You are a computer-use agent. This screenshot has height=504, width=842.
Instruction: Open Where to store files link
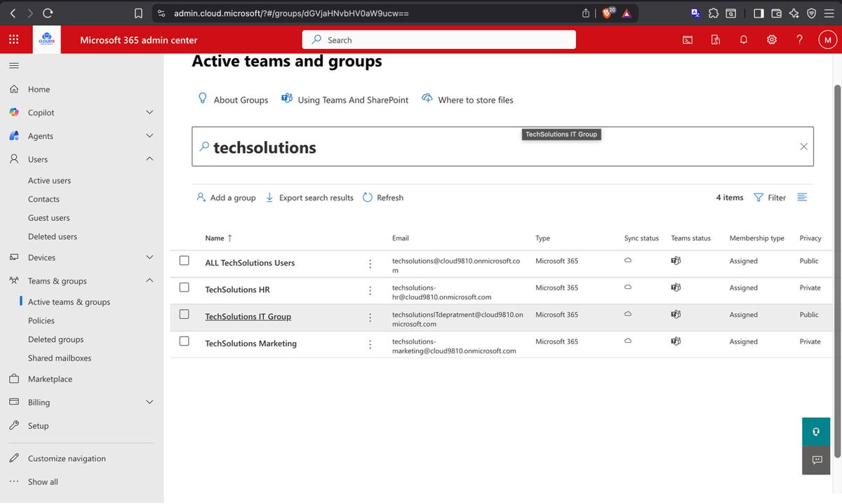[467, 100]
